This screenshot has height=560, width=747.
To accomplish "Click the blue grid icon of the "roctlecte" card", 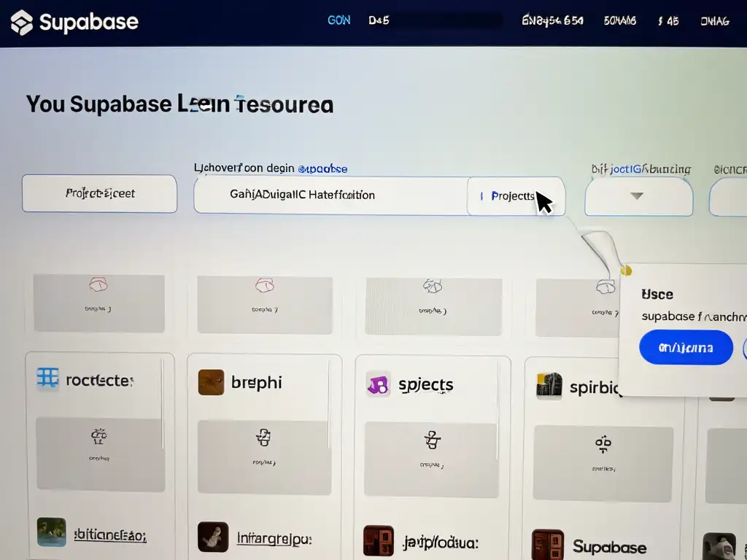I will 48,379.
